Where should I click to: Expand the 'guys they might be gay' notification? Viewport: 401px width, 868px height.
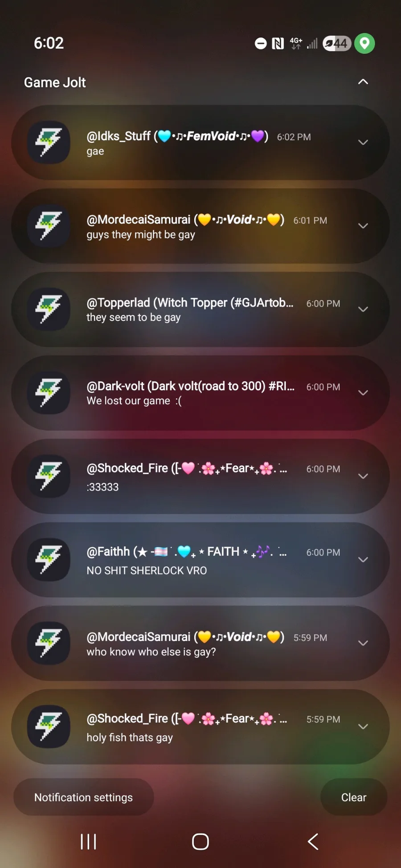[363, 226]
